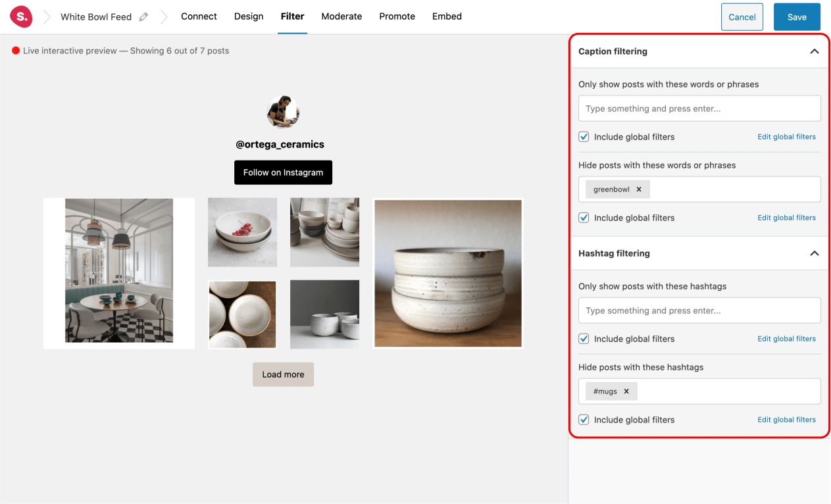Screen dimensions: 831x504
Task: Save the feed settings
Action: tap(797, 17)
